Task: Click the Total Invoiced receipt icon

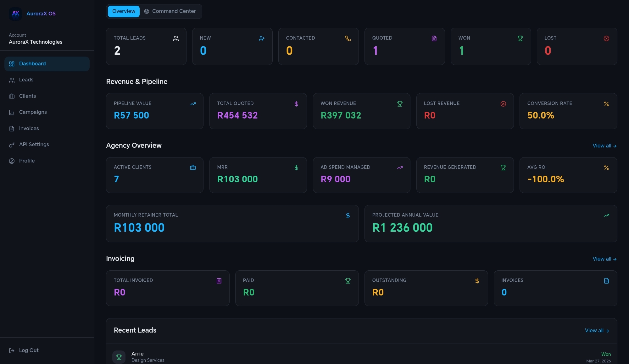Action: click(x=219, y=281)
